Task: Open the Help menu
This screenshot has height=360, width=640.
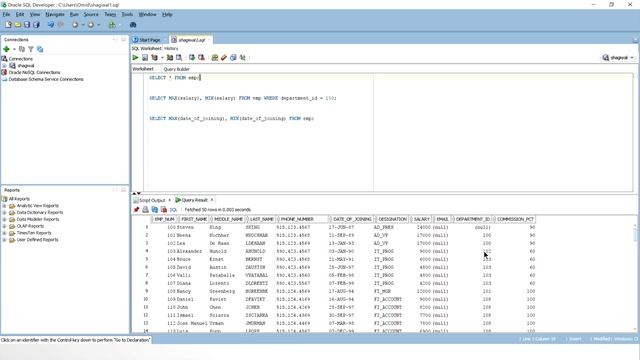Action: pos(167,14)
